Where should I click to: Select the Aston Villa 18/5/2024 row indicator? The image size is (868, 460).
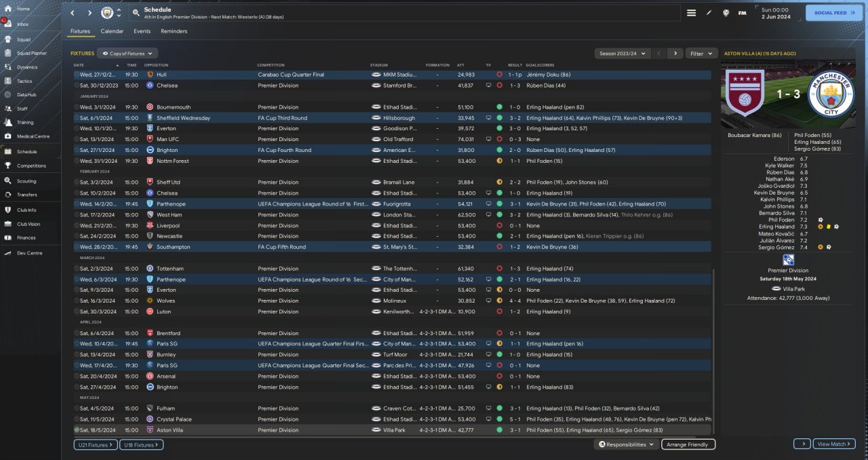[77, 430]
